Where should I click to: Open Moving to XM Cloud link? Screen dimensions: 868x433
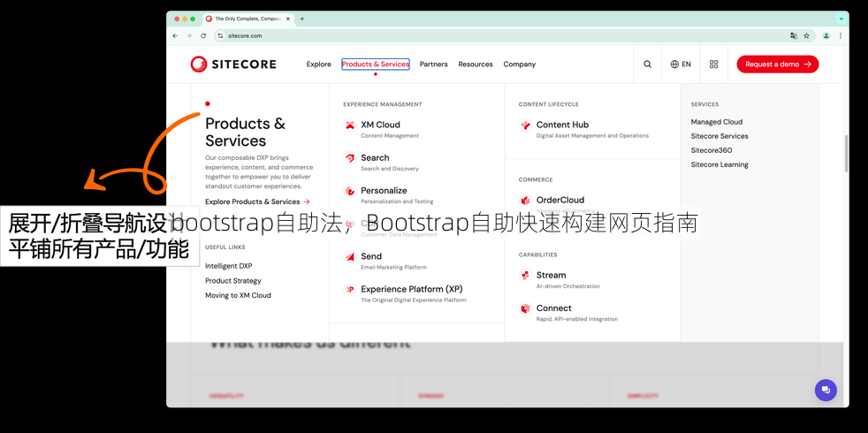tap(238, 295)
